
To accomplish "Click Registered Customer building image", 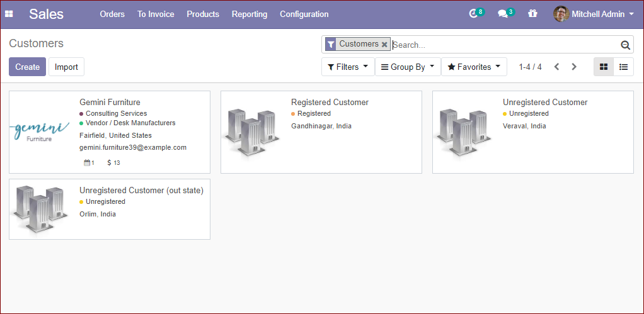I will [x=251, y=132].
